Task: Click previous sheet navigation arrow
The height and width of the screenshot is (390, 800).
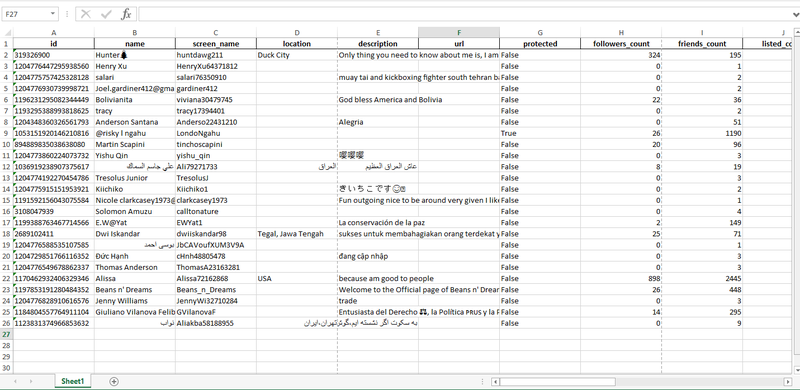Action: point(15,381)
